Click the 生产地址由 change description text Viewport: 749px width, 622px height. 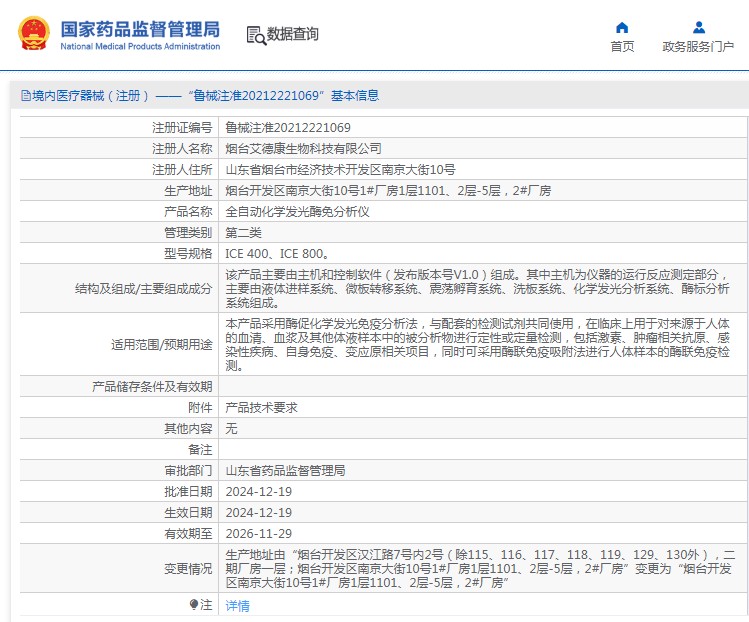click(480, 568)
